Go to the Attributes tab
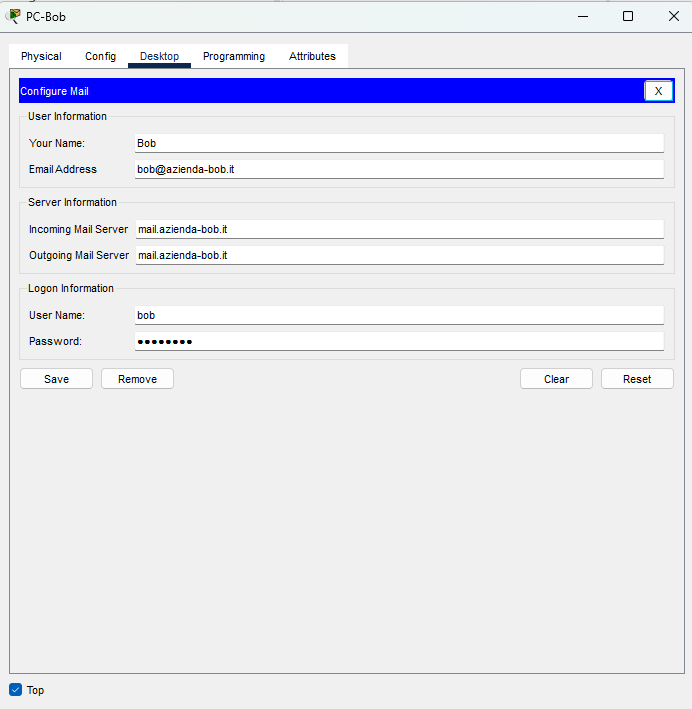The width and height of the screenshot is (692, 709). [x=312, y=56]
